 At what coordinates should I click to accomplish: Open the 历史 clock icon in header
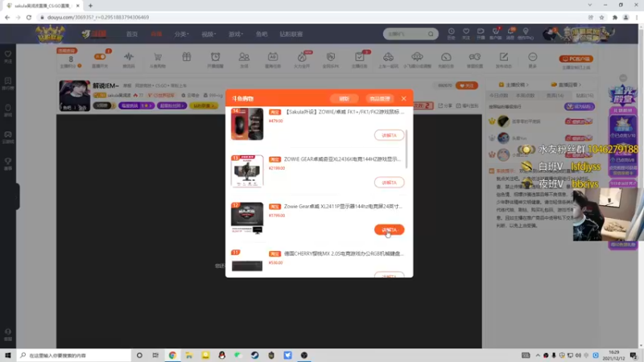click(x=451, y=34)
